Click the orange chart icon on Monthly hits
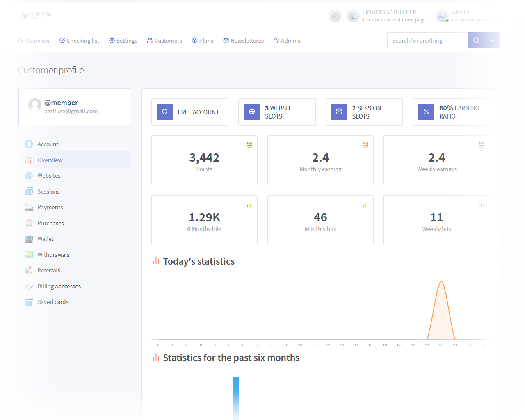 pos(365,205)
